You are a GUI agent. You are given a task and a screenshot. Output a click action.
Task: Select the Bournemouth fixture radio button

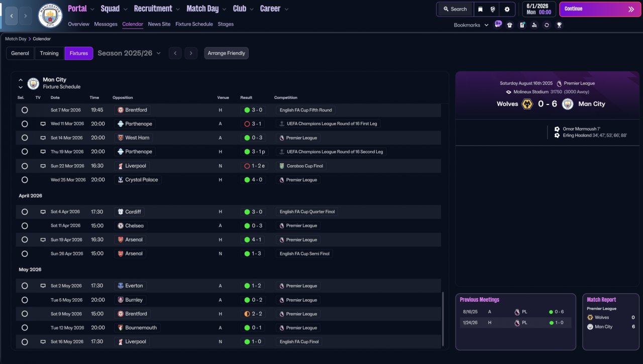(25, 328)
